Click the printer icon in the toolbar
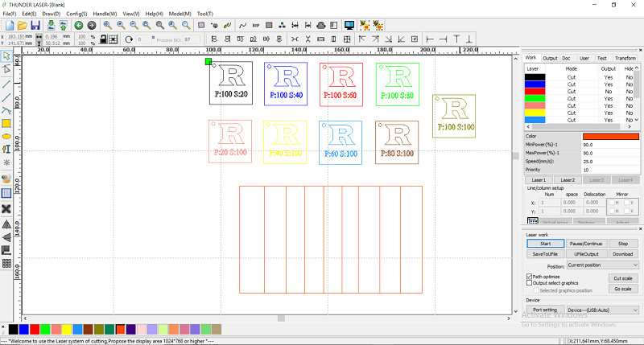644x345 pixels. (320, 26)
